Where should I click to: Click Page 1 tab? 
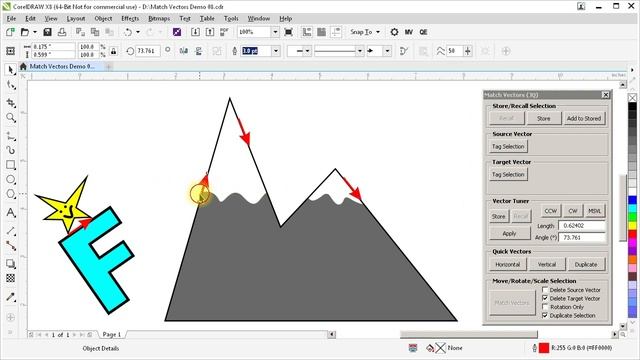coord(111,334)
